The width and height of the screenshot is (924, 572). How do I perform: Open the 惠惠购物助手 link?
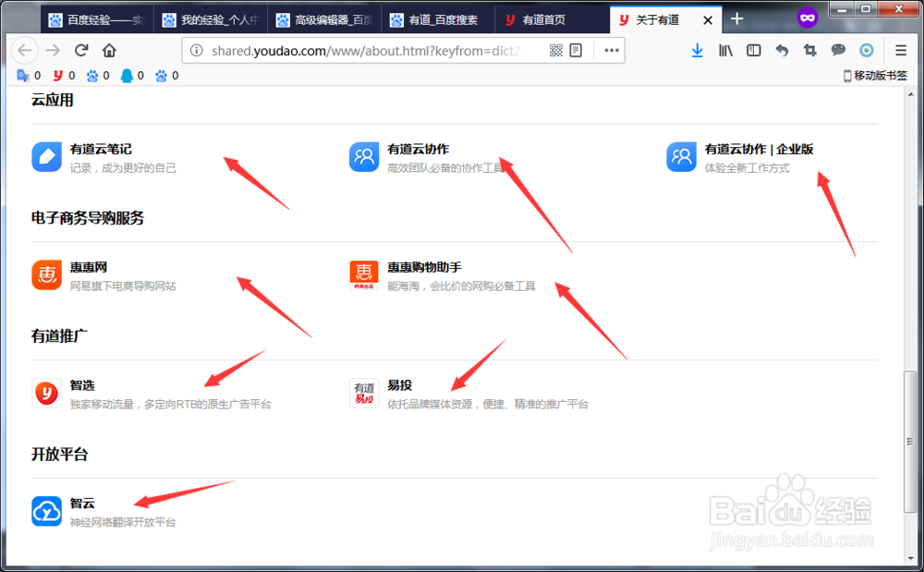point(424,267)
